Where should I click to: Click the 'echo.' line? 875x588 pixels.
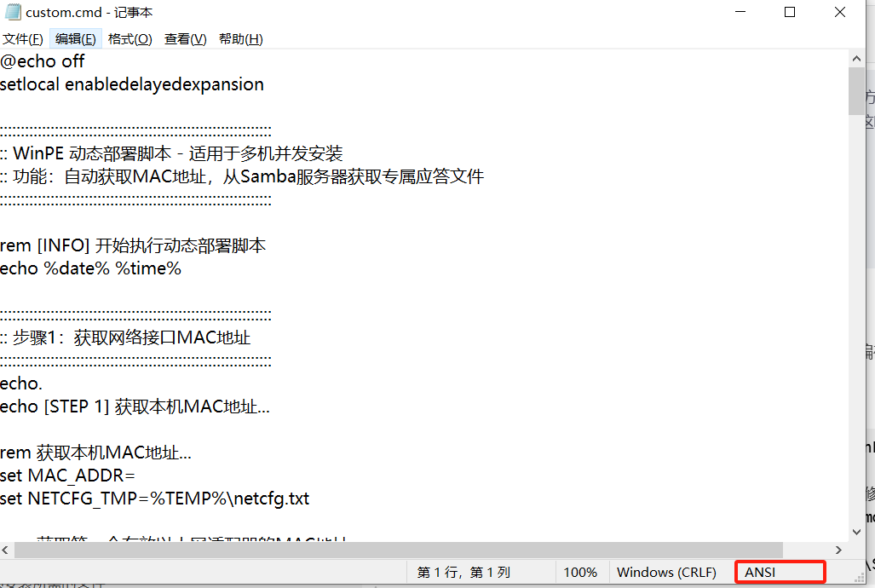coord(21,383)
